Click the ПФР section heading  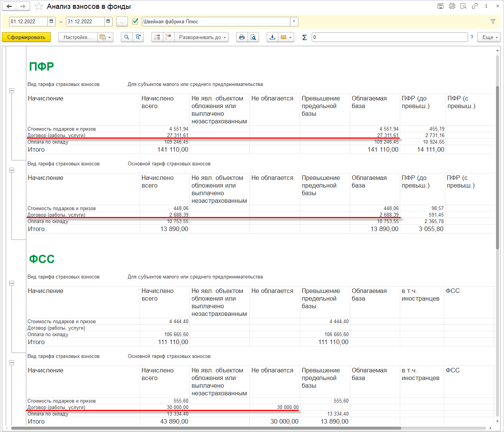(41, 66)
